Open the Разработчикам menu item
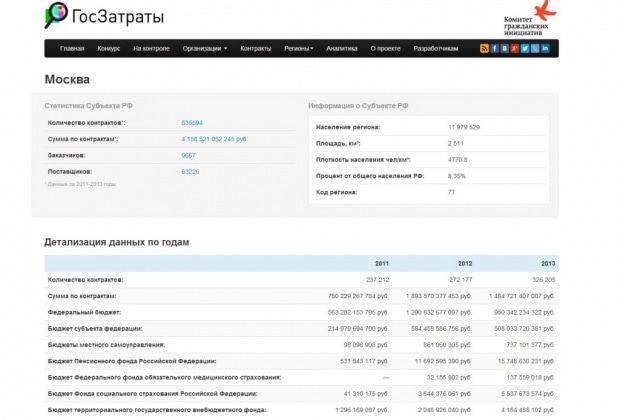 click(x=436, y=48)
